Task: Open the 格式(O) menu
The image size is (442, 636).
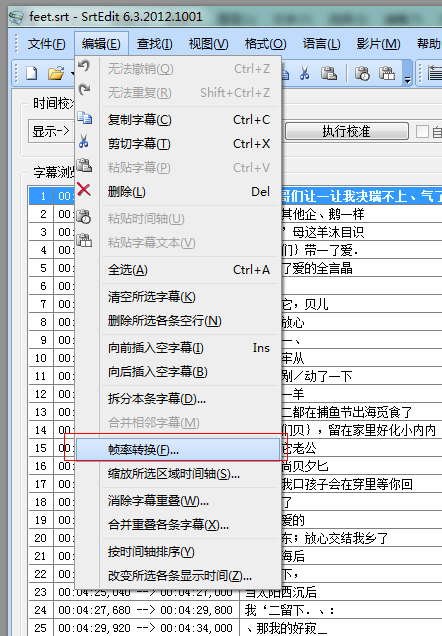Action: [x=265, y=43]
